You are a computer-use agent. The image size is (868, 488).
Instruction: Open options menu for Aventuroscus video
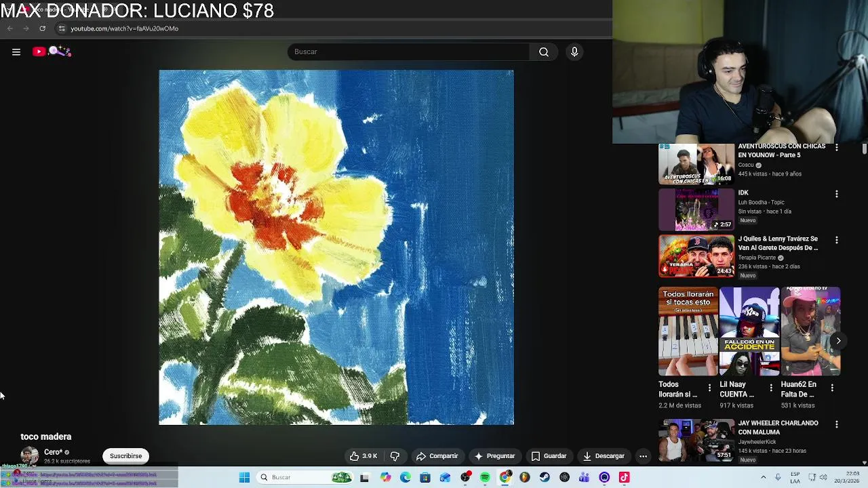pyautogui.click(x=837, y=147)
